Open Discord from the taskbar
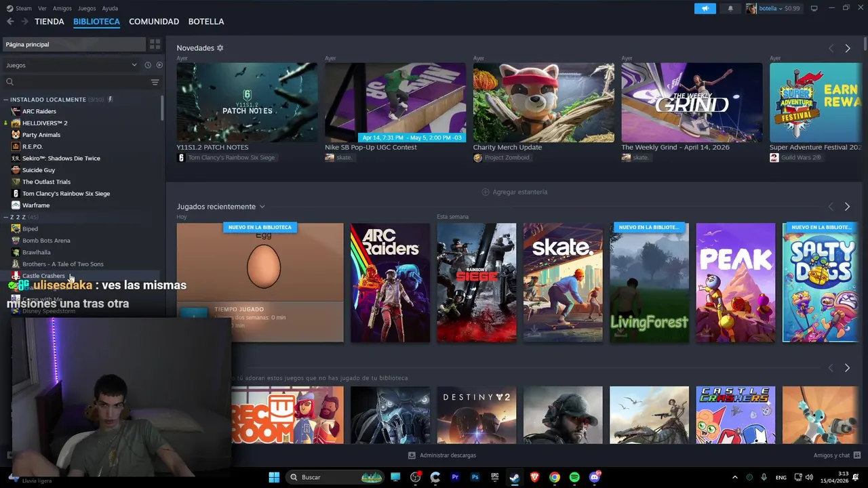The height and width of the screenshot is (488, 868). 595,477
